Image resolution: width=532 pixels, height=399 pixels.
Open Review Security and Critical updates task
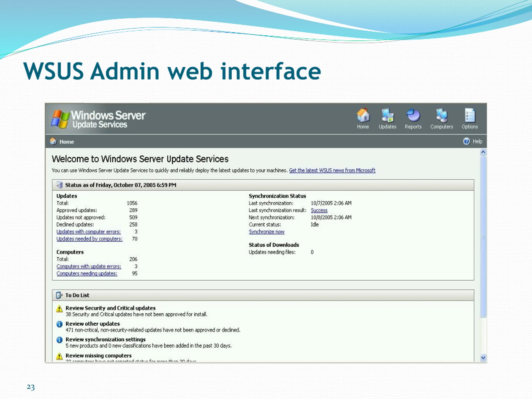(x=111, y=308)
